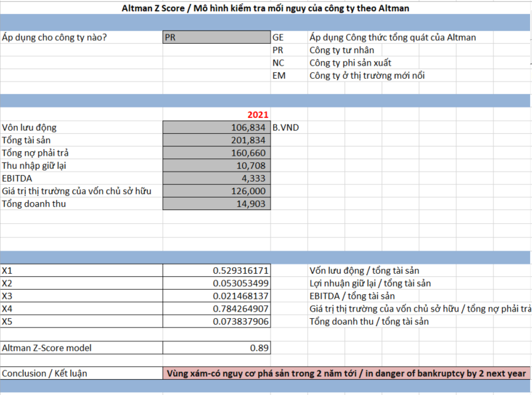Select the 'Công ty phi sản xuất' description

350,63
